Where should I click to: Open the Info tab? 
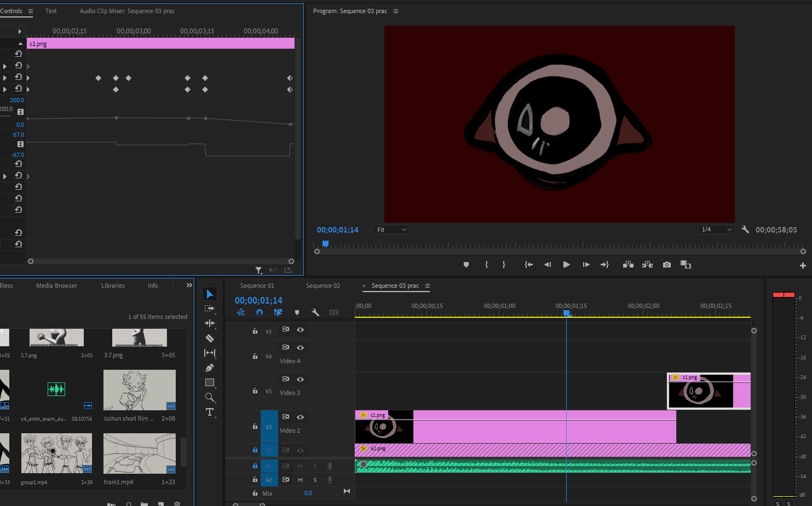coord(153,286)
